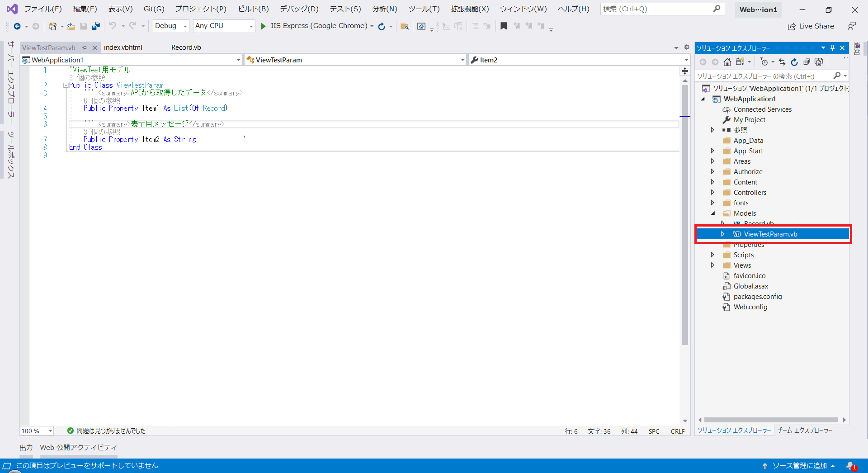
Task: Click the bookmark icon in the toolbar
Action: tap(504, 26)
